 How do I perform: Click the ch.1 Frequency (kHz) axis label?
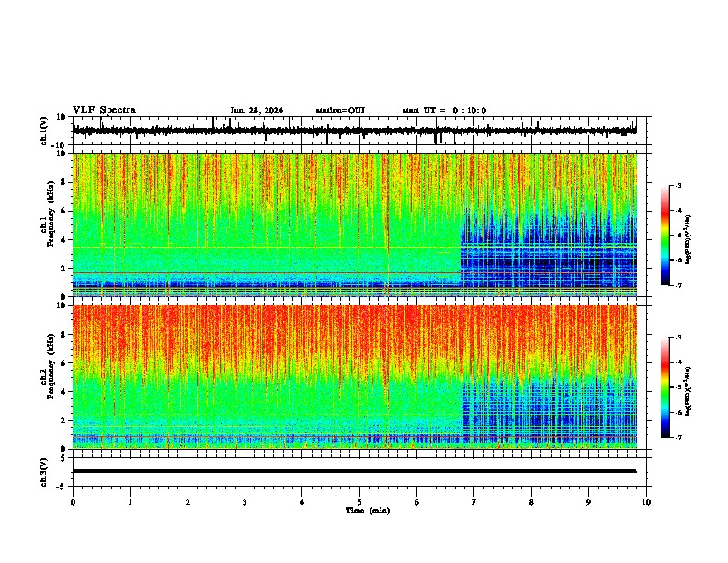click(x=50, y=213)
